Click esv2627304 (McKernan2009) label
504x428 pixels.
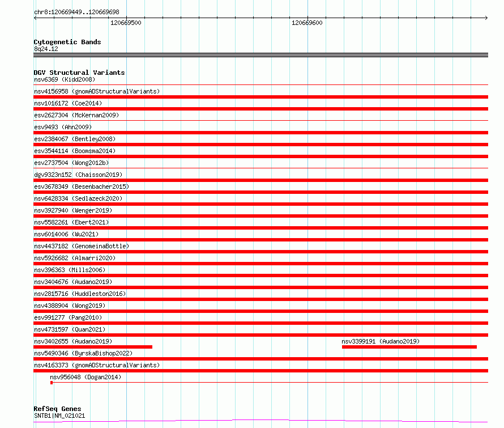pos(76,115)
